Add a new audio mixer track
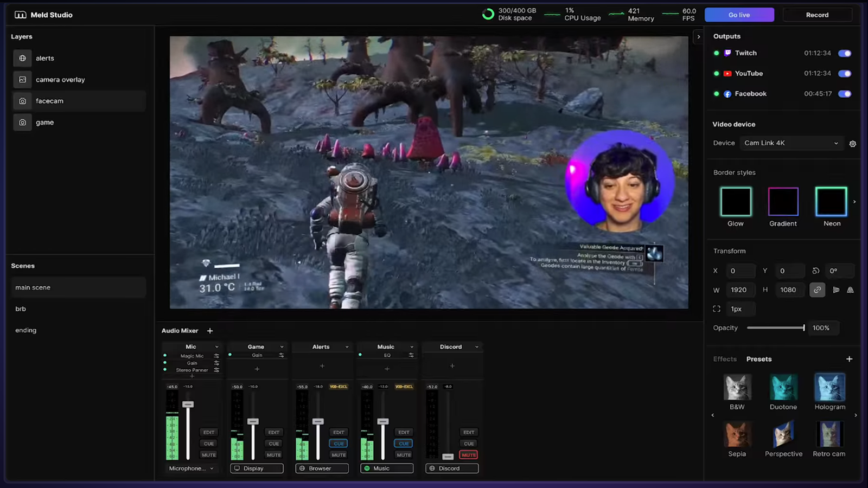 (x=210, y=331)
